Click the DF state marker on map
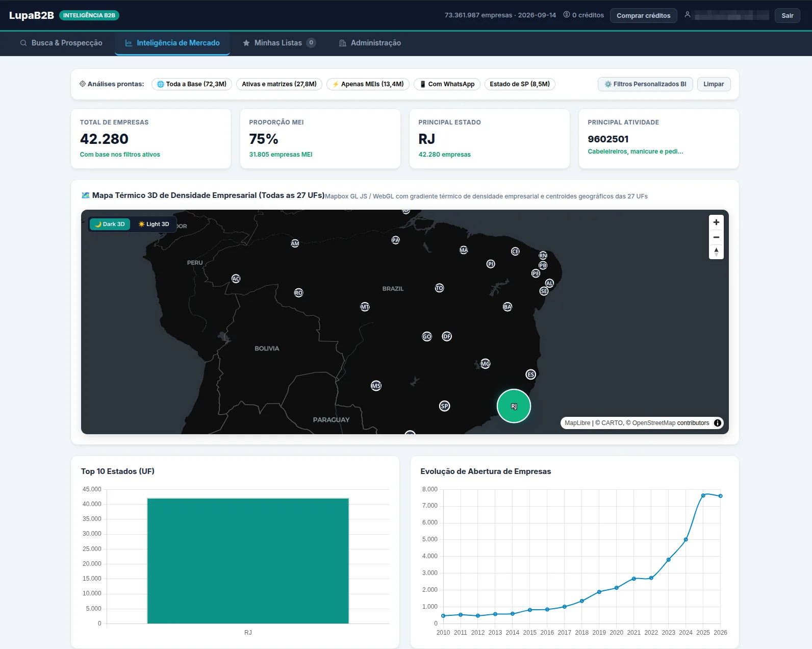The image size is (812, 649). tap(447, 336)
